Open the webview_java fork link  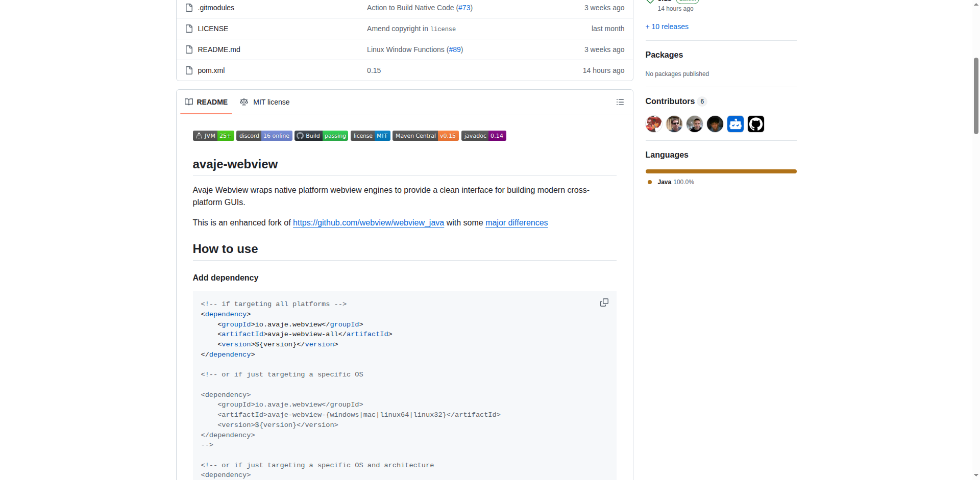point(368,223)
